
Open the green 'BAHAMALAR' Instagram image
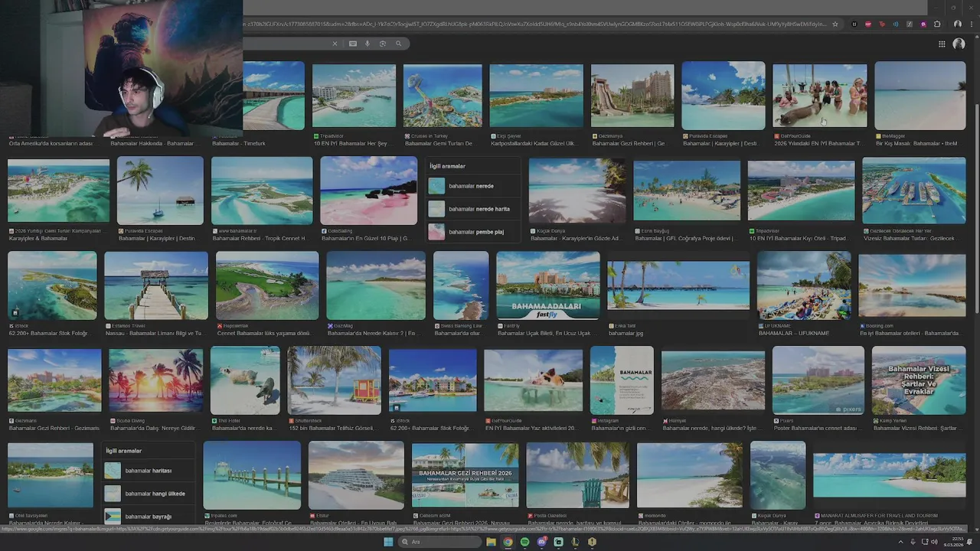point(622,380)
